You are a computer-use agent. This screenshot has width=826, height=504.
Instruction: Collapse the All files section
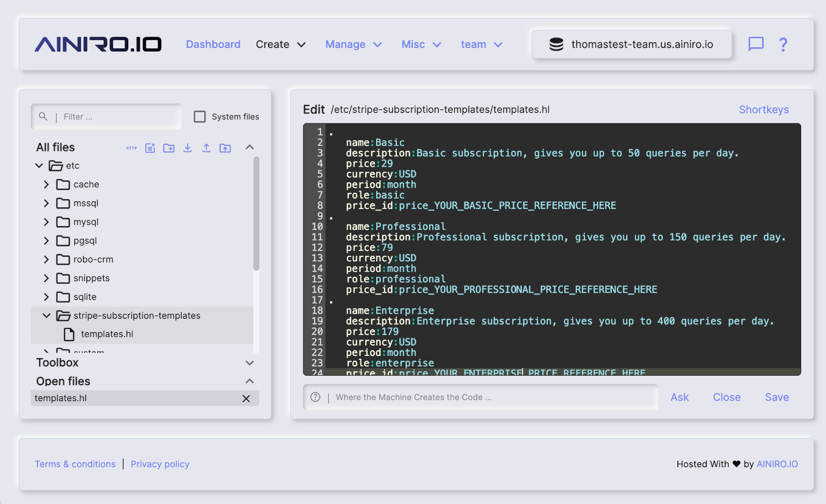click(249, 147)
